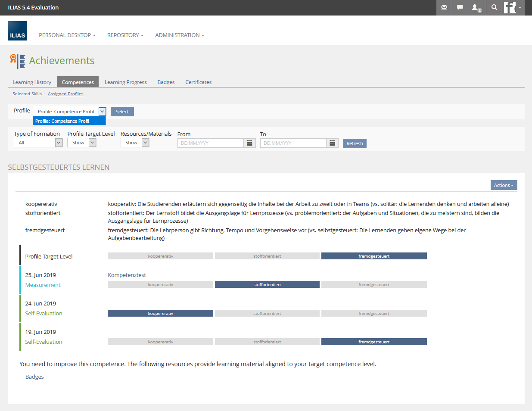532x411 pixels.
Task: Open the mail inbox icon
Action: pos(444,7)
